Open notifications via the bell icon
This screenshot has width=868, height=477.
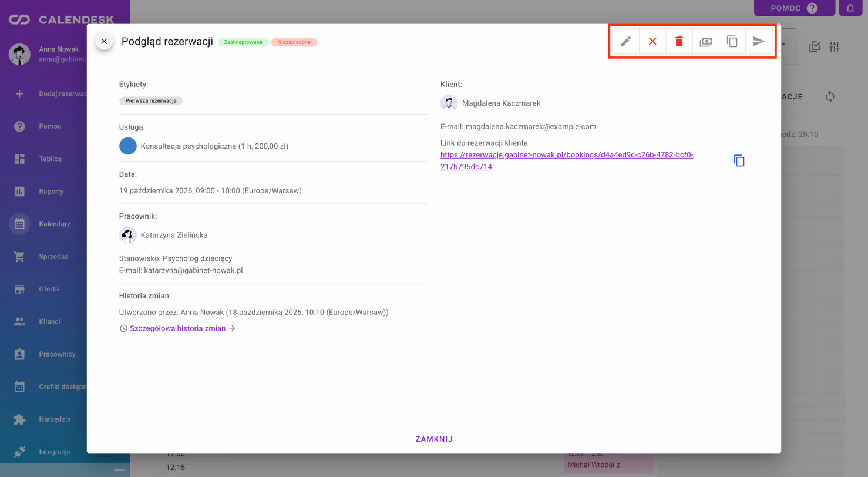click(x=850, y=8)
